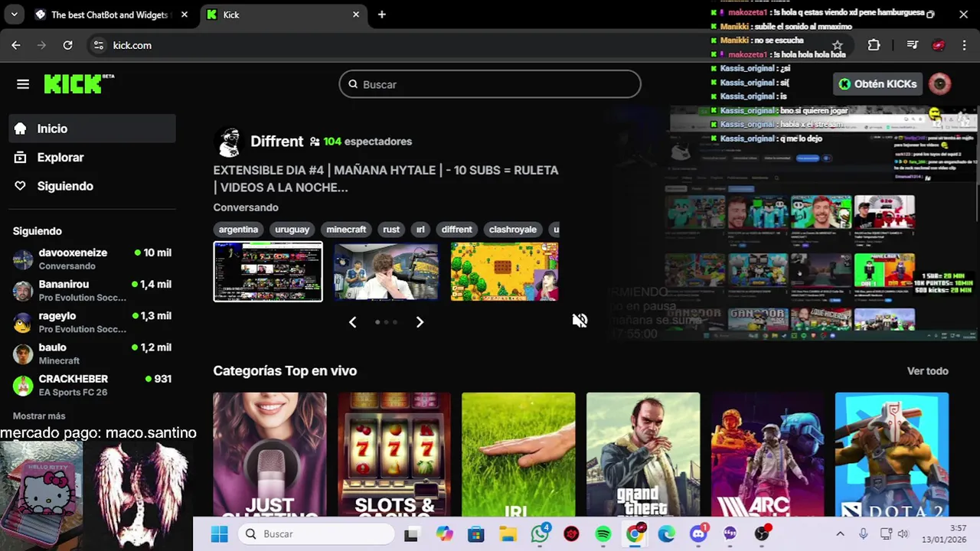Open Chrome media controls icon
The image size is (980, 551).
click(912, 45)
